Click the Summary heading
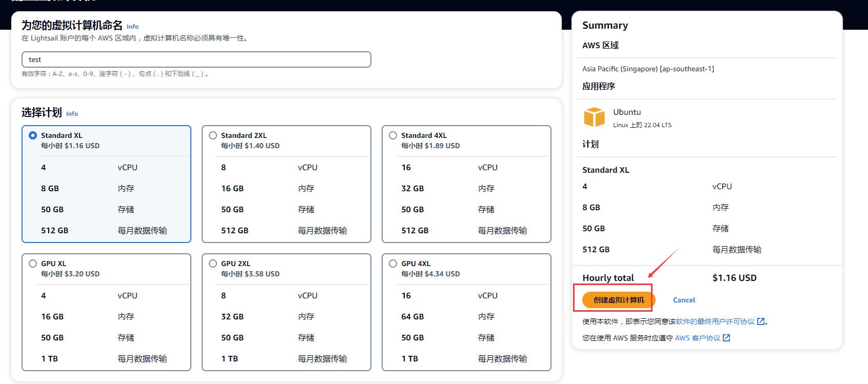 [605, 26]
